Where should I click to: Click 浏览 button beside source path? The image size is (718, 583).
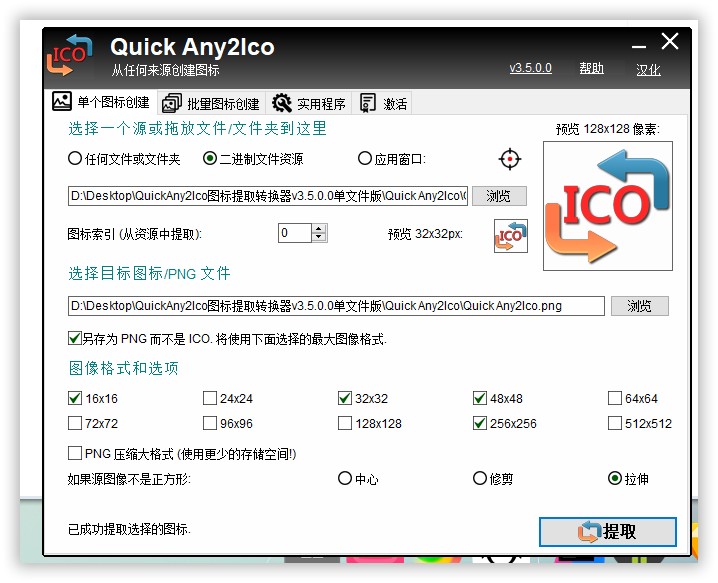[x=499, y=196]
